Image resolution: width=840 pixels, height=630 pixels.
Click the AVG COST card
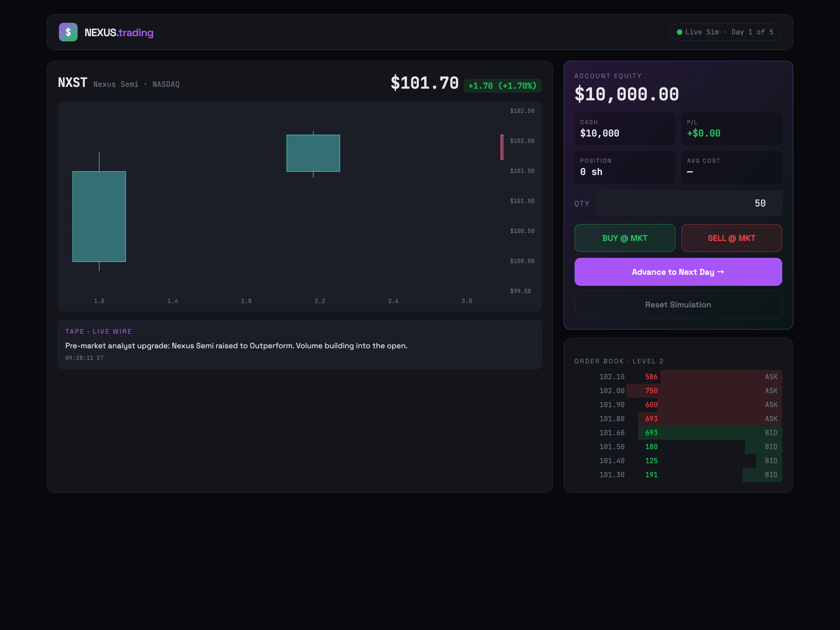point(731,167)
